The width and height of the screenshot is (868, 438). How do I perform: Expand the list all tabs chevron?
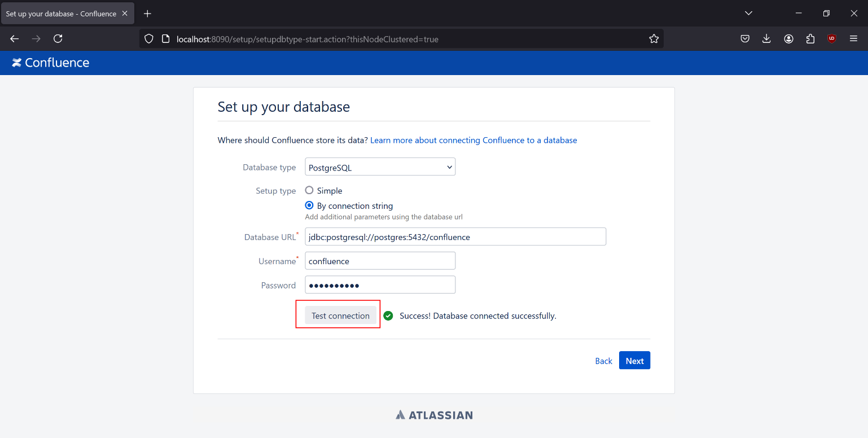tap(748, 14)
